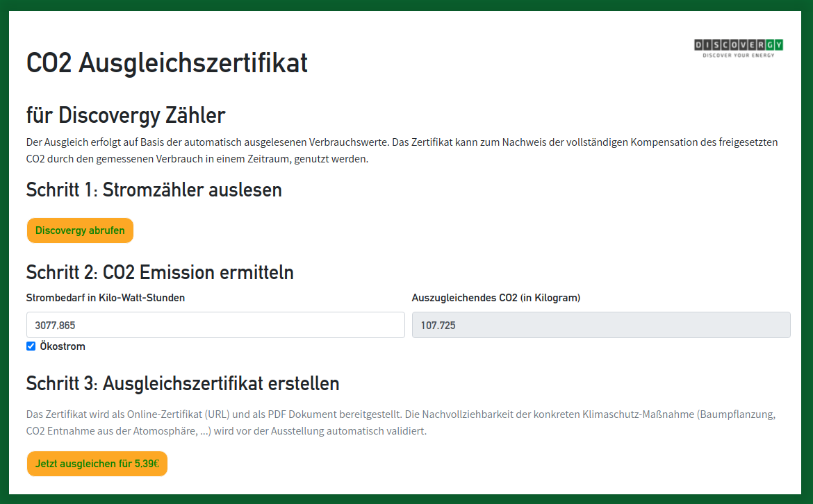
Task: Click Jetzt ausgleichen für 5.39€ button
Action: [x=97, y=464]
